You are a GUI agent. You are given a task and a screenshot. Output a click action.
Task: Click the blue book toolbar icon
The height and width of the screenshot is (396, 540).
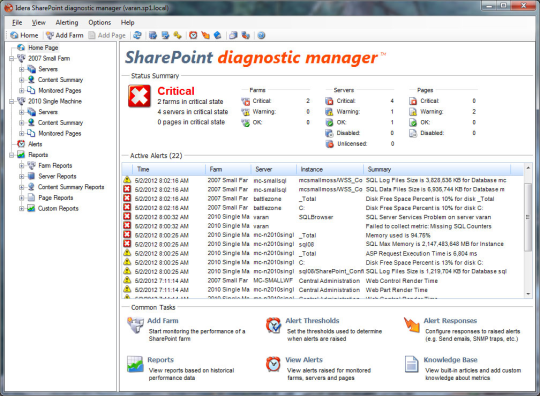(218, 35)
